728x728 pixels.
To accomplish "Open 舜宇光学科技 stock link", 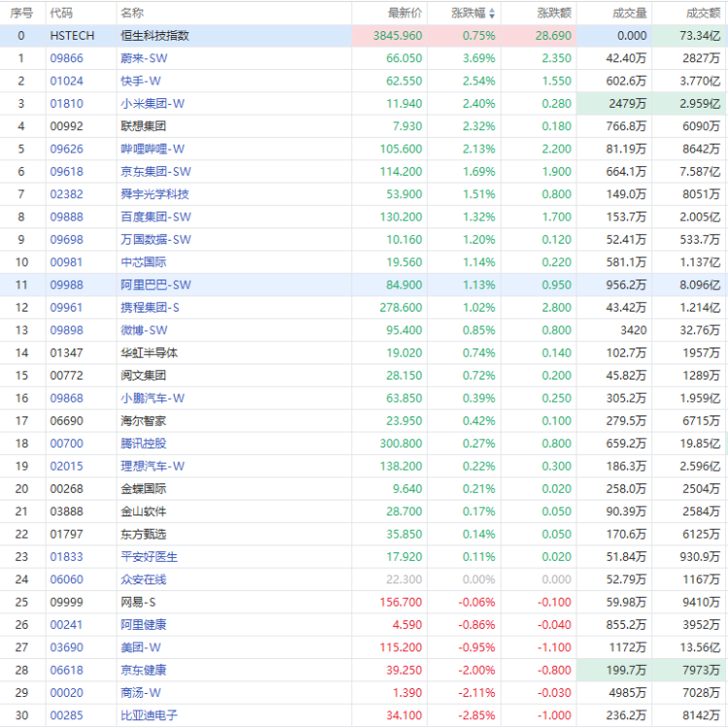I will 154,194.
